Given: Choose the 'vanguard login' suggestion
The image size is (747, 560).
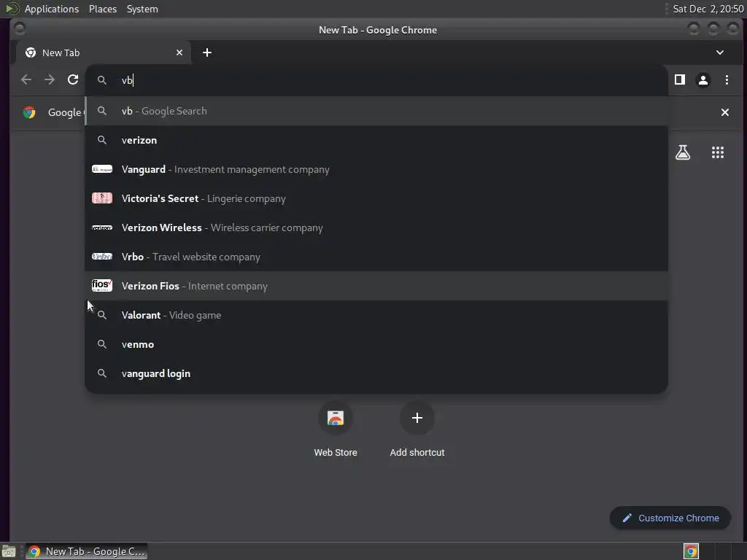Looking at the screenshot, I should click(376, 373).
